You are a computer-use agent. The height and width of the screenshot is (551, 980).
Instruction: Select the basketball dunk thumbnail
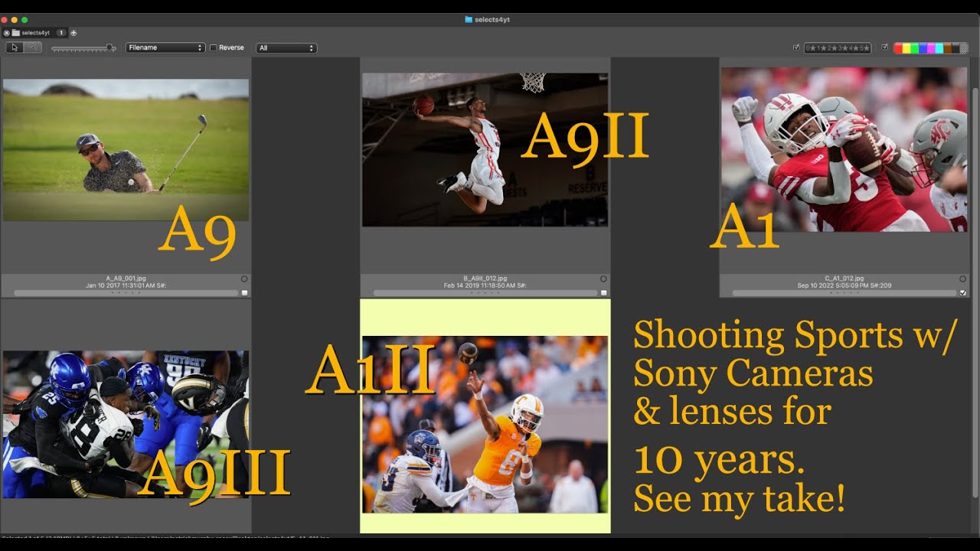click(x=485, y=150)
